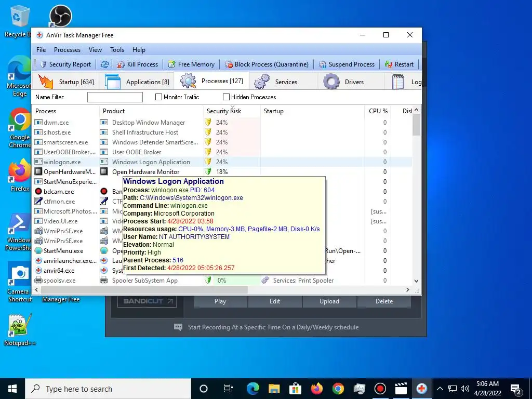This screenshot has width=532, height=399.
Task: Select the Processes [127] tab
Action: [212, 81]
